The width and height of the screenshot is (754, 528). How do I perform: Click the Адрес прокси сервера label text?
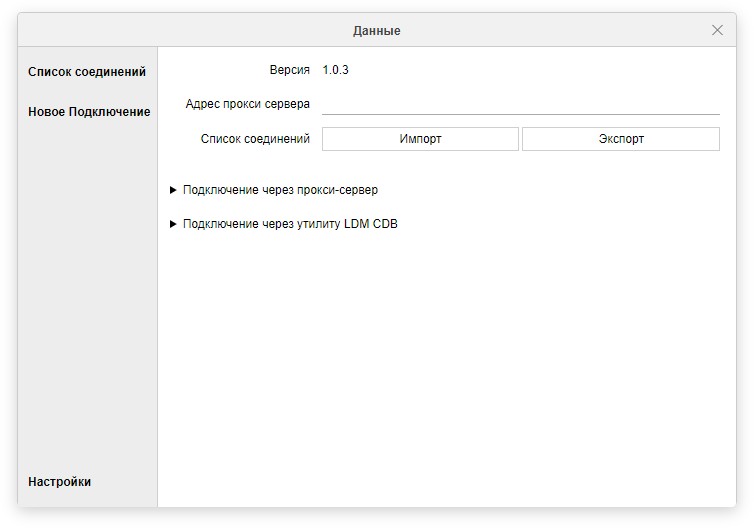[x=247, y=104]
